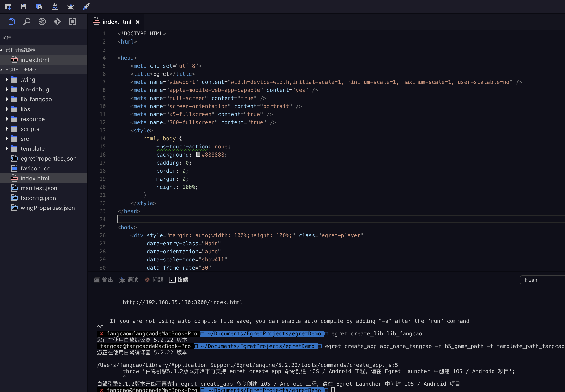Click the save file icon
Viewport: 565px width, 392px height.
click(23, 7)
